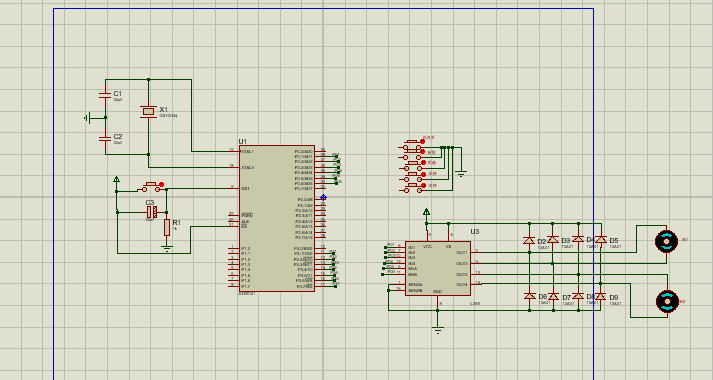The image size is (713, 380).
Task: Click XTAL2 pin label on U1
Action: pyautogui.click(x=247, y=168)
